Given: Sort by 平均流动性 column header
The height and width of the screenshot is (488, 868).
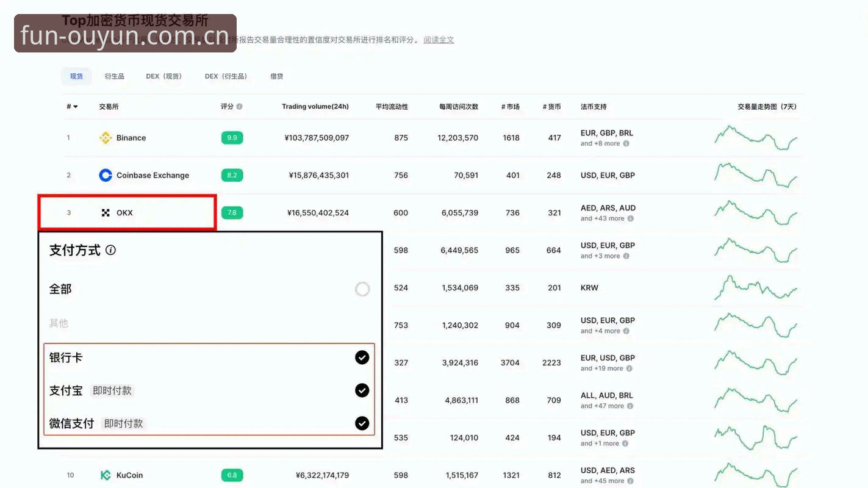Looking at the screenshot, I should click(392, 107).
